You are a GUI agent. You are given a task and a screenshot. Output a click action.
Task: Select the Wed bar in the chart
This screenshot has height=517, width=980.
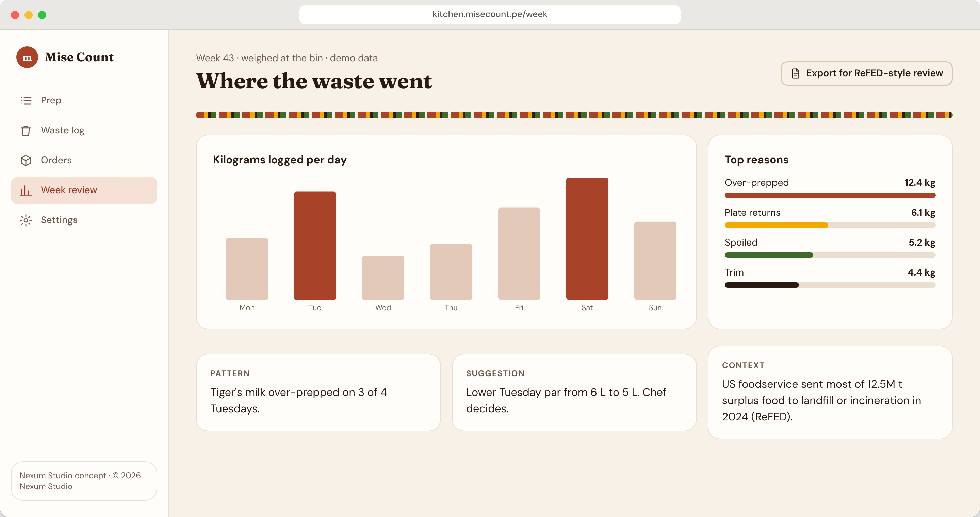[383, 278]
